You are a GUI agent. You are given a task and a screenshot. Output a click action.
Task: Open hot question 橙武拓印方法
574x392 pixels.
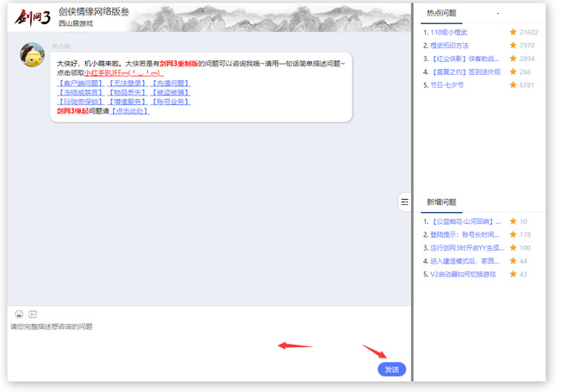[449, 46]
